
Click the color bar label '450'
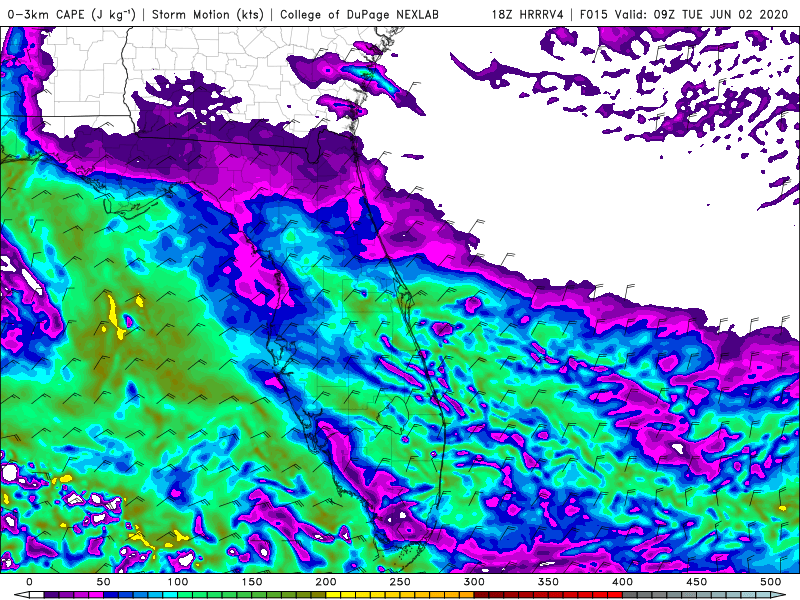696,582
